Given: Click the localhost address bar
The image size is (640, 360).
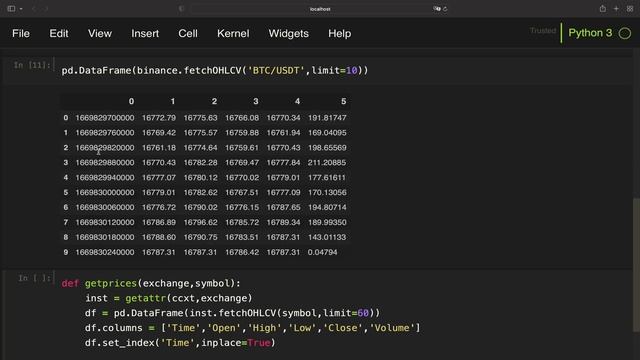Looking at the screenshot, I should pos(320,9).
